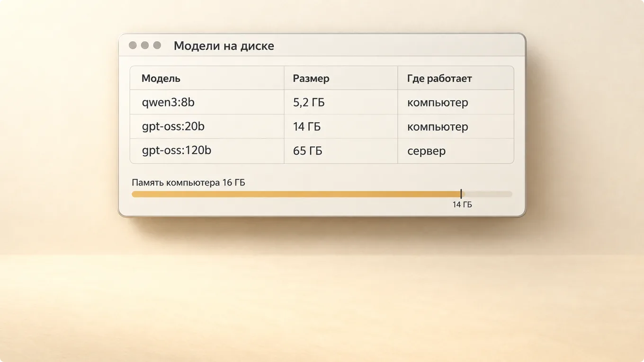
Task: Click the "Модели на диске" window title
Action: 224,46
